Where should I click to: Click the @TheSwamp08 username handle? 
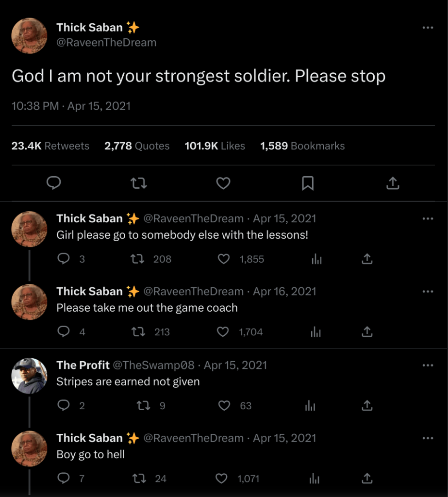(153, 365)
